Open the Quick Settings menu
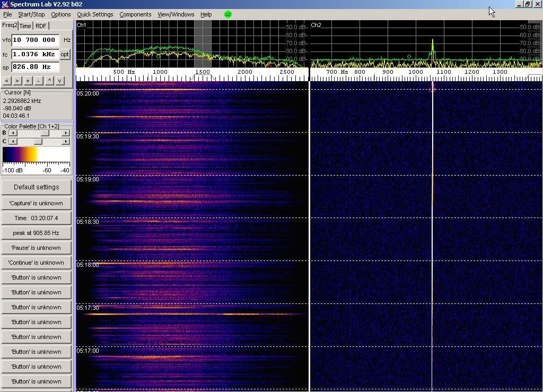543x392 pixels. [95, 14]
